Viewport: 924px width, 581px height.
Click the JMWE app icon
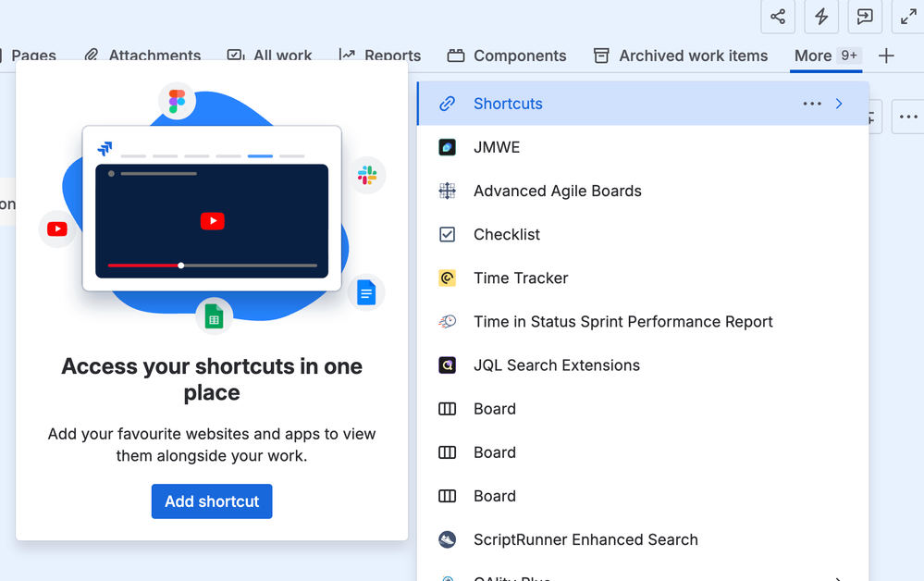pos(448,147)
